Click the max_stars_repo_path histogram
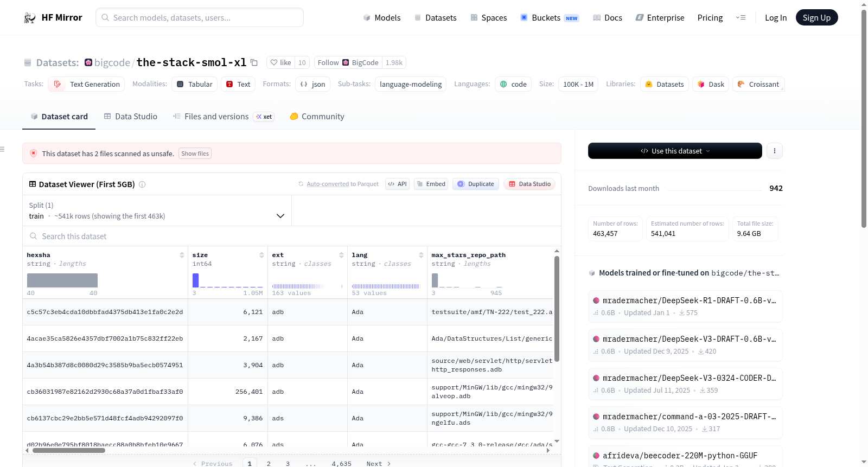Screen dimensions: 868x467 point(467,280)
